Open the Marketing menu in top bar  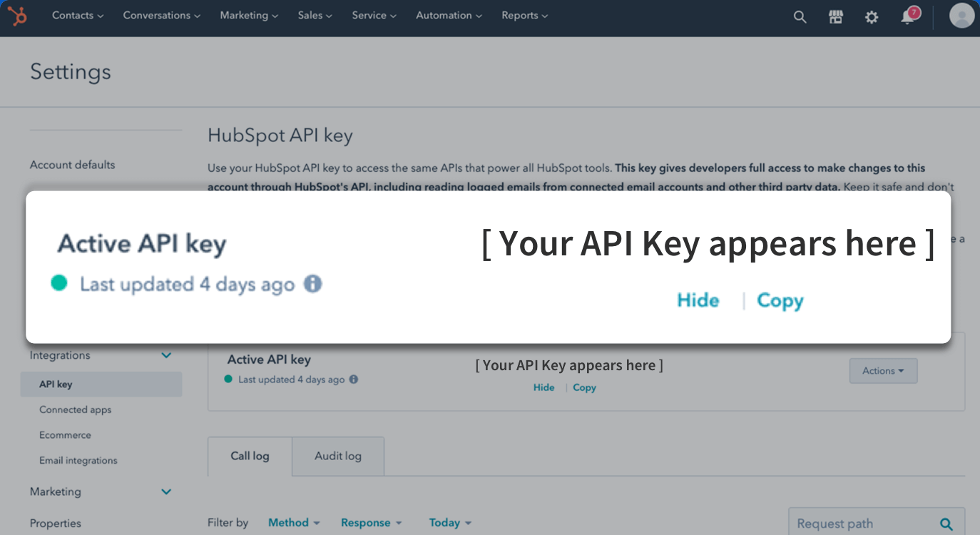[248, 15]
